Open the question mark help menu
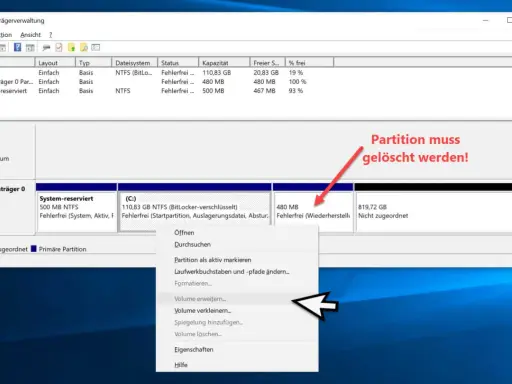Viewport: 512px width, 384px height. [x=50, y=35]
